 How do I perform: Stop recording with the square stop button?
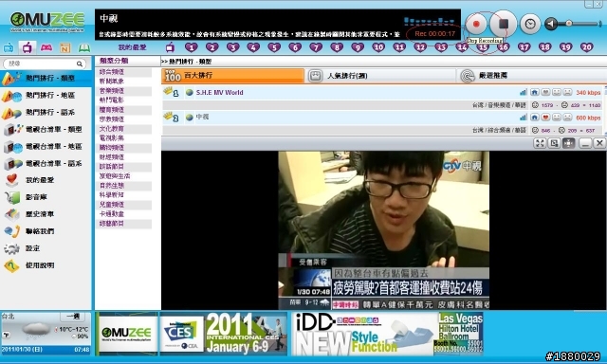(x=504, y=24)
